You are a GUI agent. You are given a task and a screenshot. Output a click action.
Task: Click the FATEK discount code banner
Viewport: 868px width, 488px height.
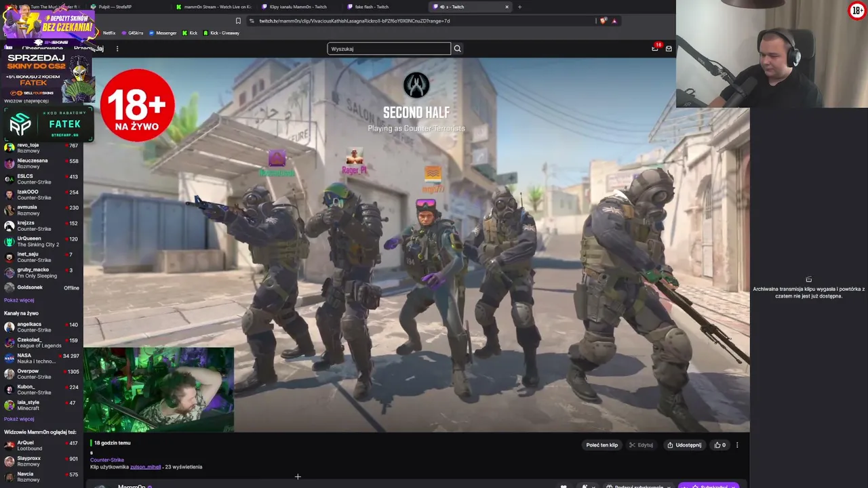[47, 124]
